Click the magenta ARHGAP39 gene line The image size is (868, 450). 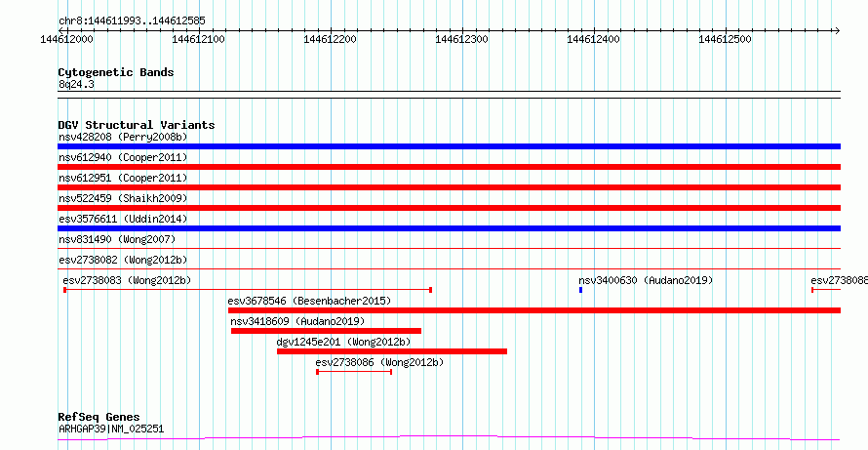coord(449,438)
